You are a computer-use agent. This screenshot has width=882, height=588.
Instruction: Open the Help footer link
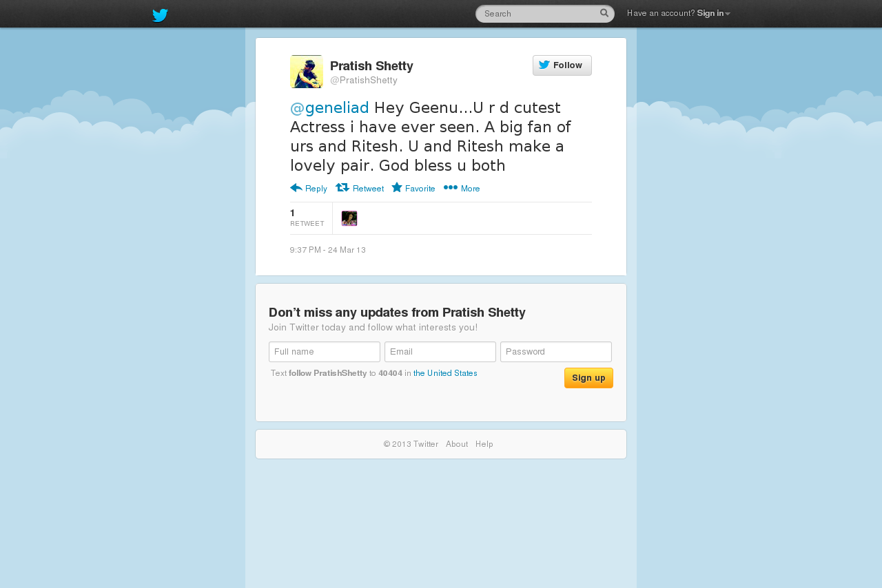click(484, 444)
